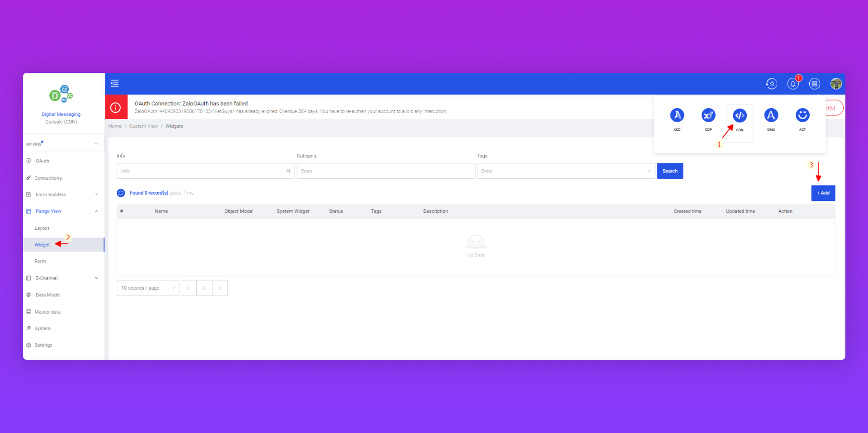The height and width of the screenshot is (433, 868).
Task: Select the CON console app icon
Action: click(740, 116)
